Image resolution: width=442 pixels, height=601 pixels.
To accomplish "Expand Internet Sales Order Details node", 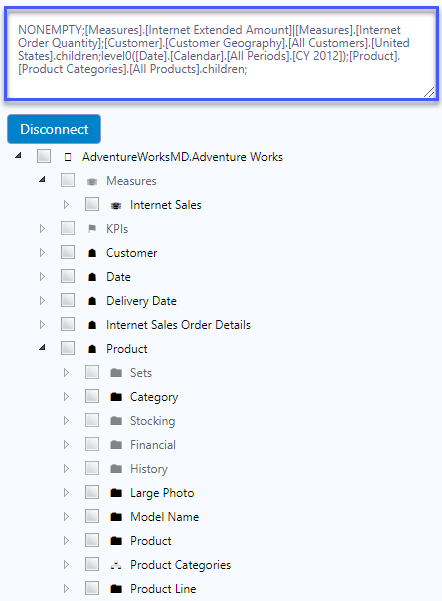I will (42, 325).
